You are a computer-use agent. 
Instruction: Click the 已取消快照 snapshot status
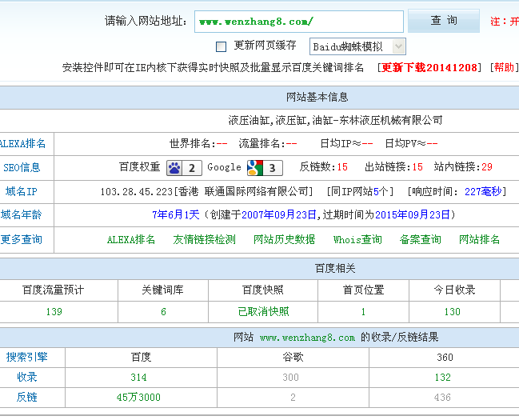263,312
